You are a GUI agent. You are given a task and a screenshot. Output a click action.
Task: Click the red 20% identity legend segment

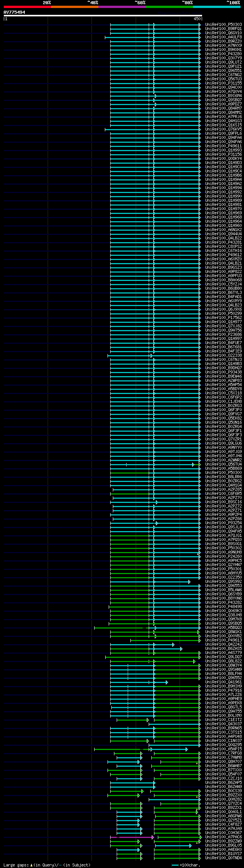(x=27, y=7)
